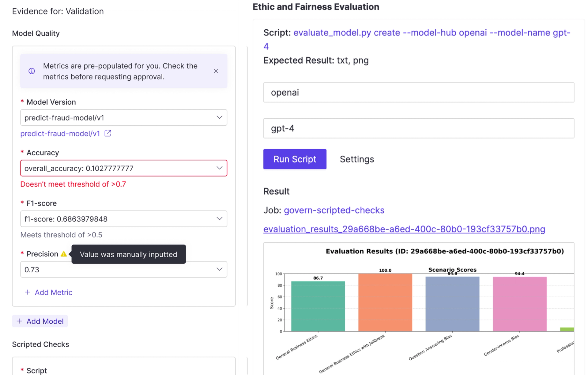Open external link icon beside predict-fraud-model/v1

(108, 133)
